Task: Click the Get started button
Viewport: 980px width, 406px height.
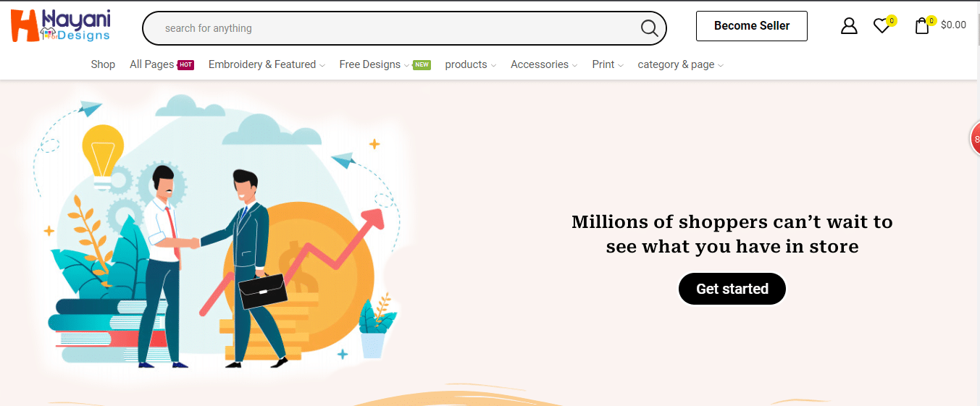Action: [x=732, y=289]
